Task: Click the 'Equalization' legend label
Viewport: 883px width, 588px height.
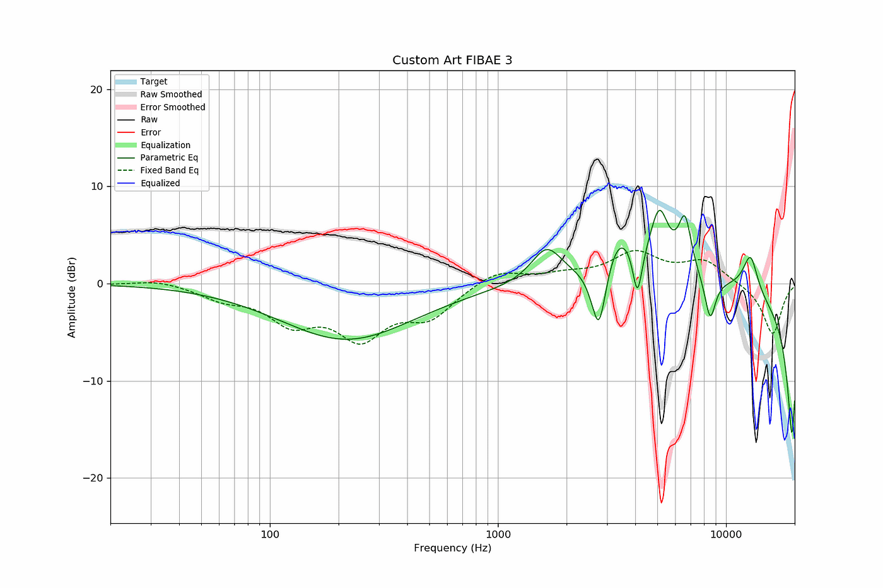Action: click(165, 145)
